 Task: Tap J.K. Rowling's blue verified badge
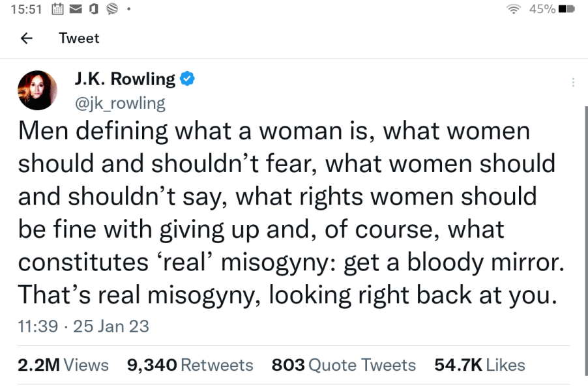[x=186, y=78]
